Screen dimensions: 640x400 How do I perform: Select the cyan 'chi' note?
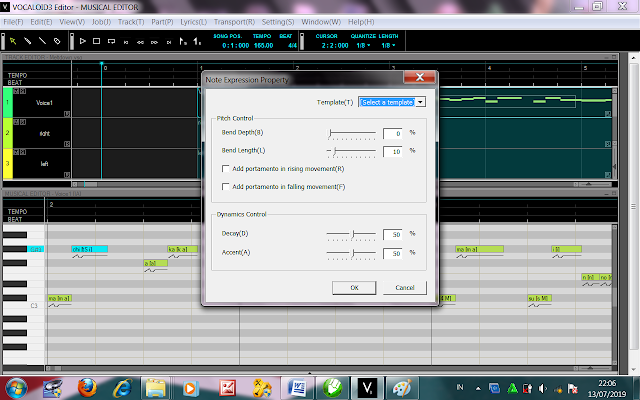(89, 249)
